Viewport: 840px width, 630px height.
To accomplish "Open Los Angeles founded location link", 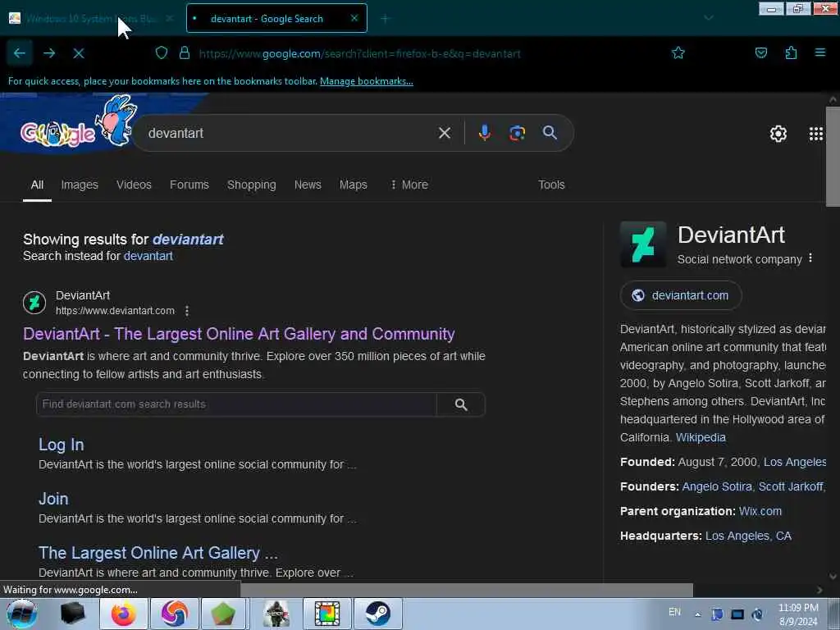I will coord(794,463).
